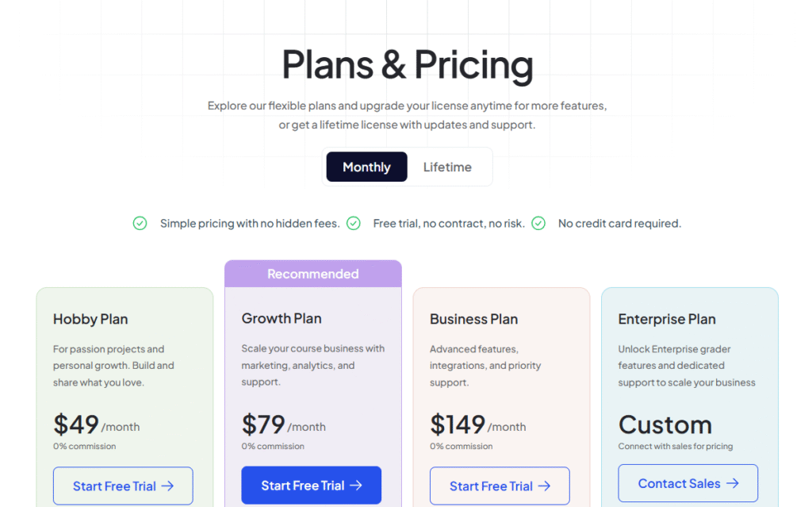
Task: Click the checkmark before 'No credit card required'
Action: coord(538,224)
